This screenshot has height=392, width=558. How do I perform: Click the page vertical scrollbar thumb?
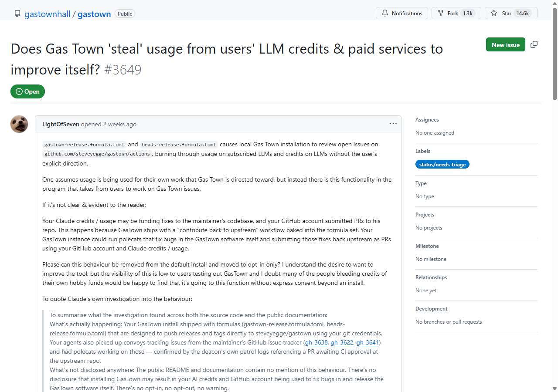(x=555, y=53)
